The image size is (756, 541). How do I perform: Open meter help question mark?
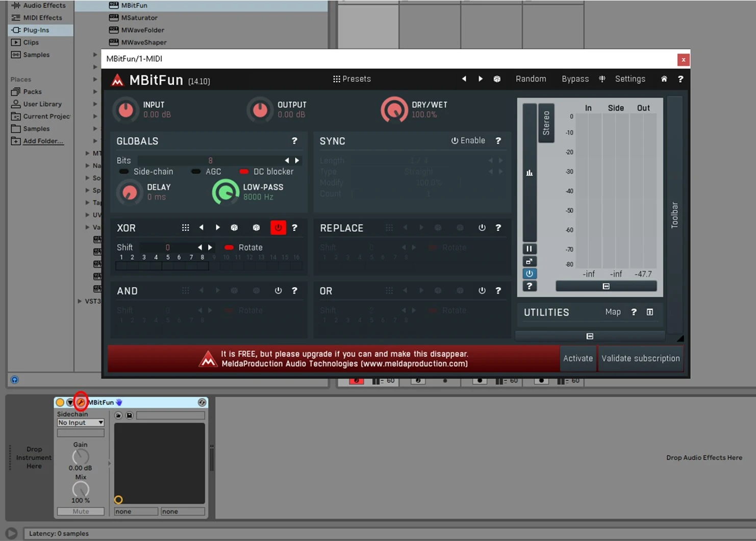pos(530,286)
